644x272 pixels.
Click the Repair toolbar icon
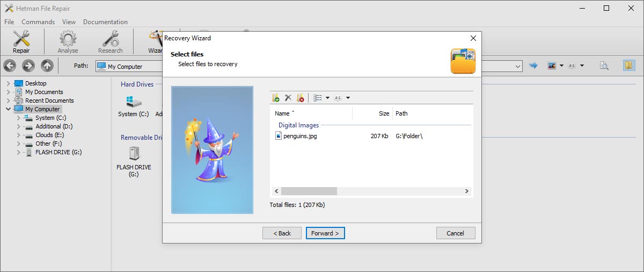[21, 41]
